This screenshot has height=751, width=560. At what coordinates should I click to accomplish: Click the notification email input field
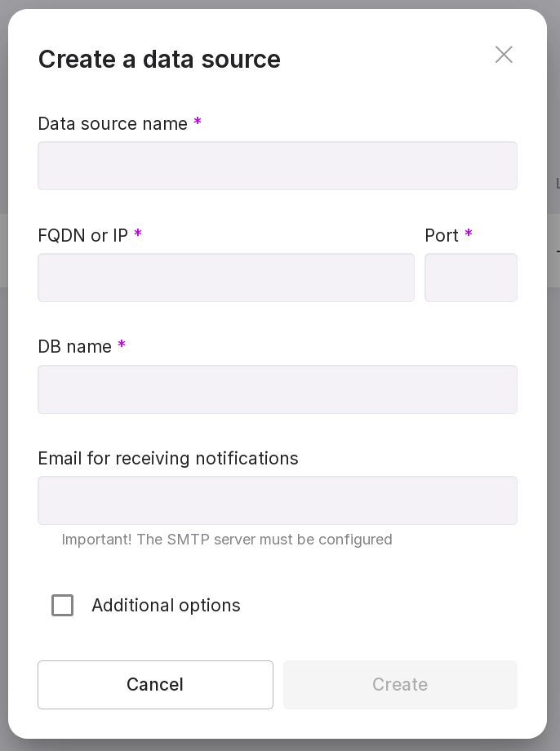pyautogui.click(x=278, y=500)
